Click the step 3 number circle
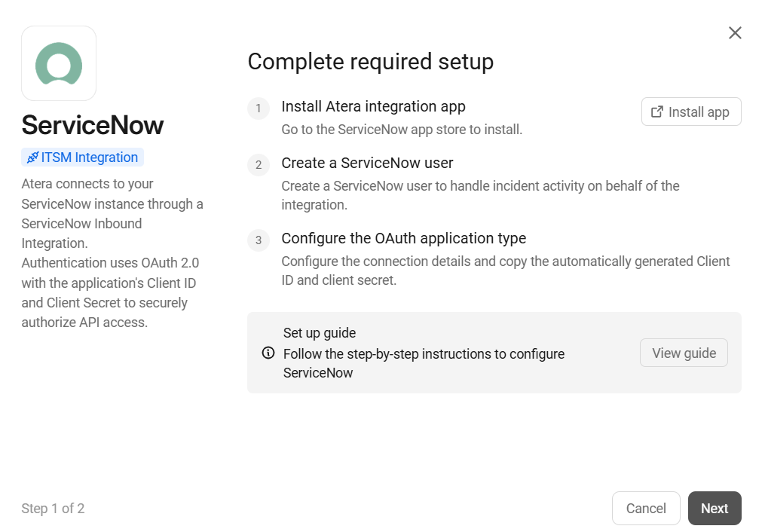 (259, 240)
